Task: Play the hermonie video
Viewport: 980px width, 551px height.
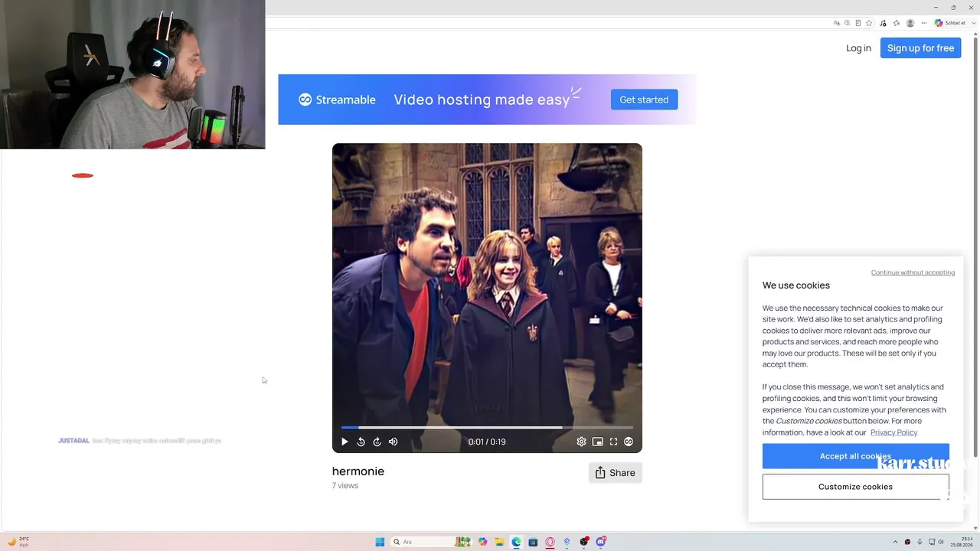Action: point(345,442)
